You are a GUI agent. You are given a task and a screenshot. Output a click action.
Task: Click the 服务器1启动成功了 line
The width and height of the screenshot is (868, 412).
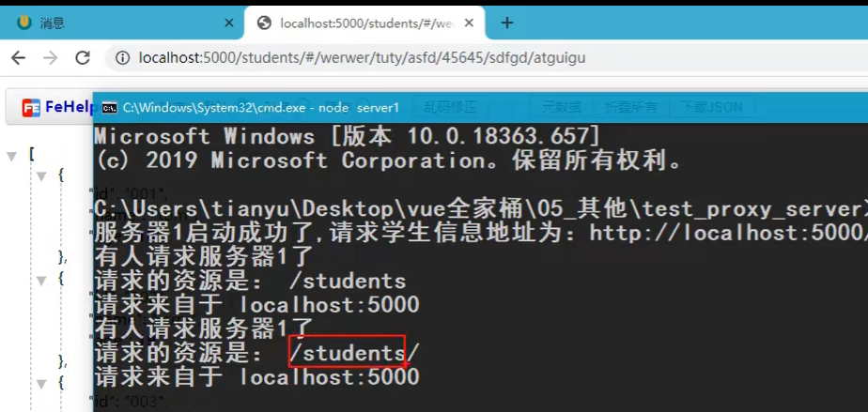point(481,234)
